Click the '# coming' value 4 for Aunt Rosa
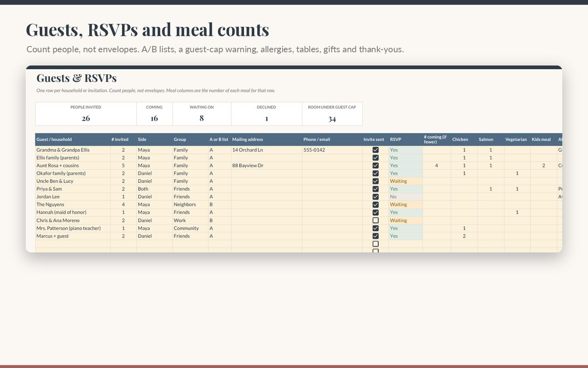588x368 pixels. [x=437, y=165]
